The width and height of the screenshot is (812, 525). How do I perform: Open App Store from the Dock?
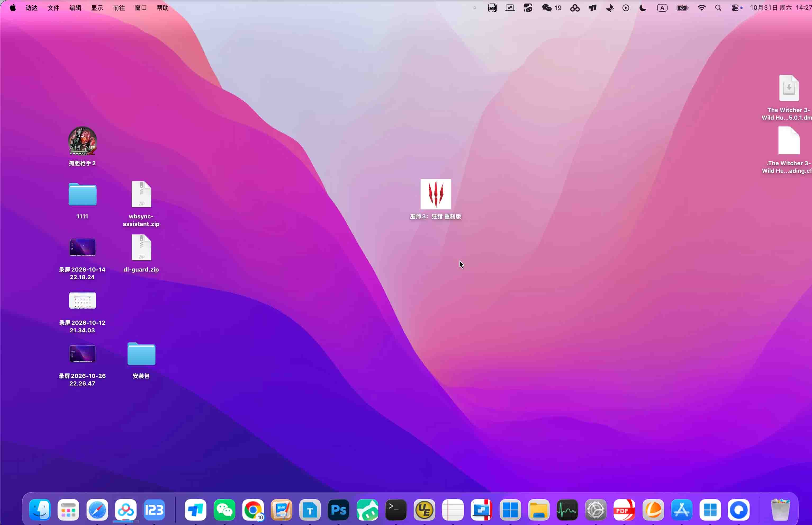682,510
